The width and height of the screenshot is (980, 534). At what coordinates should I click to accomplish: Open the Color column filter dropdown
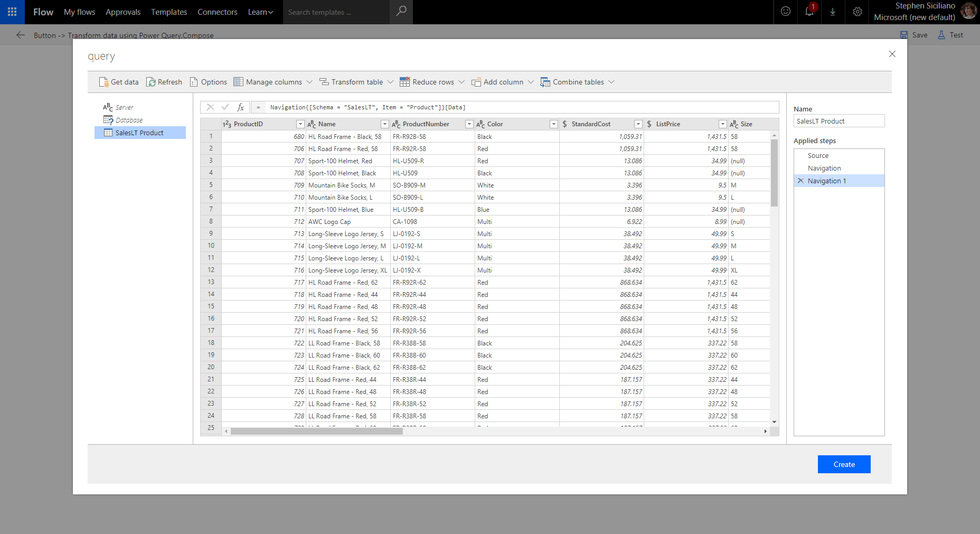tap(554, 124)
